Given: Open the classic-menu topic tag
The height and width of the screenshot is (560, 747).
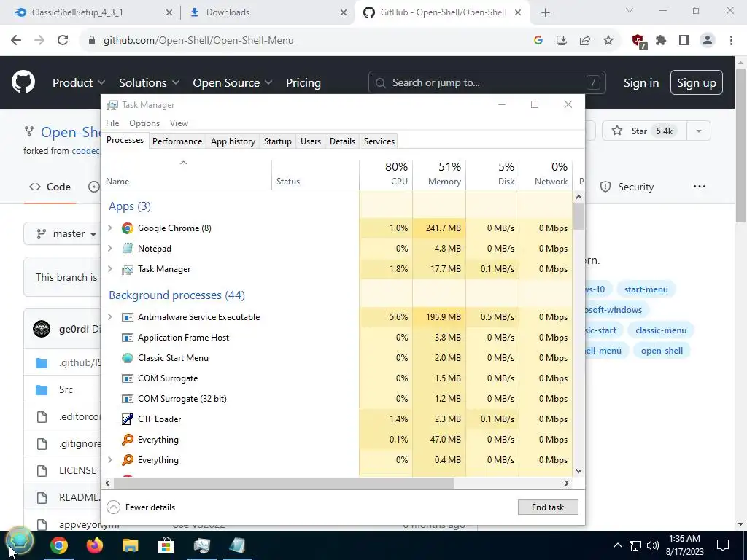Looking at the screenshot, I should [x=661, y=330].
